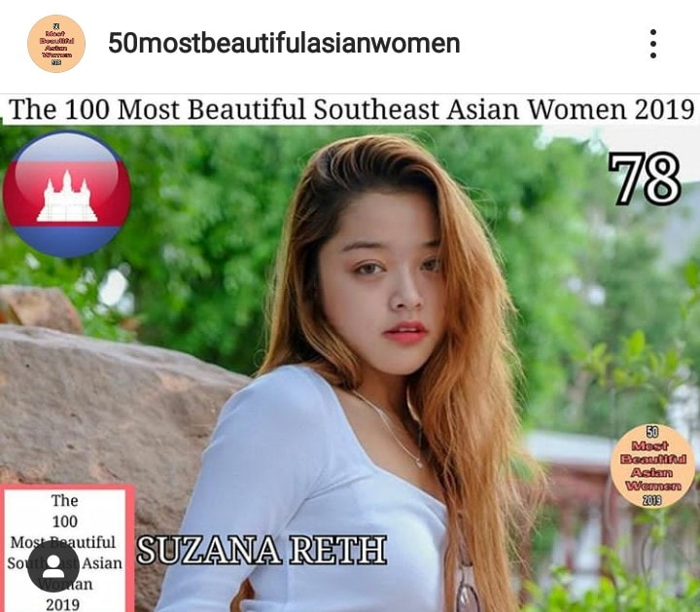Tap the word Southeast in the headline
The image size is (700, 612).
[x=377, y=109]
